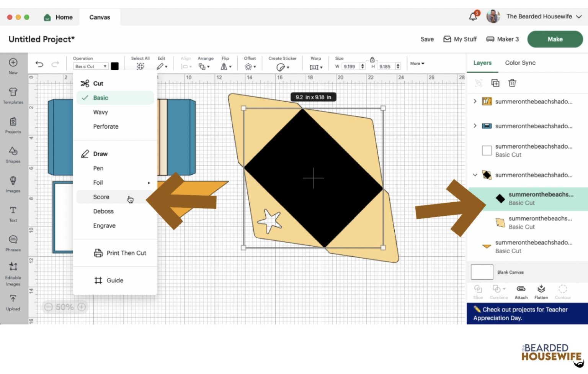The image size is (588, 374).
Task: Duplicate the selected layer icon
Action: pos(495,83)
